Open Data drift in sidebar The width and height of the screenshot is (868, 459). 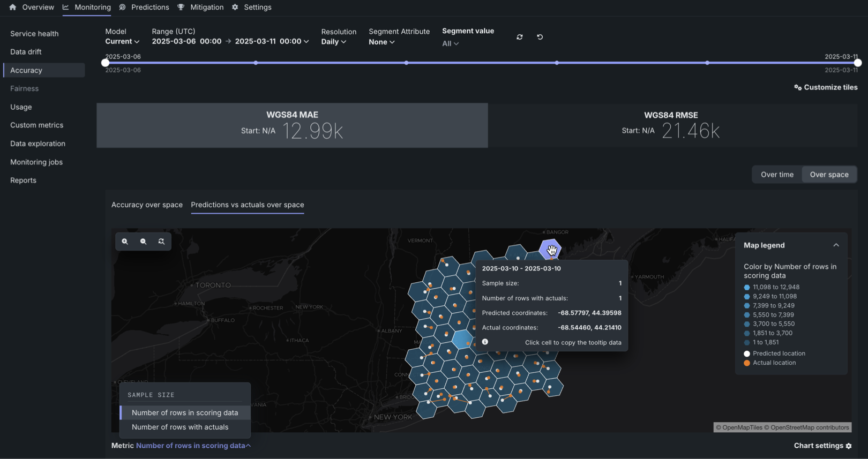(x=26, y=52)
